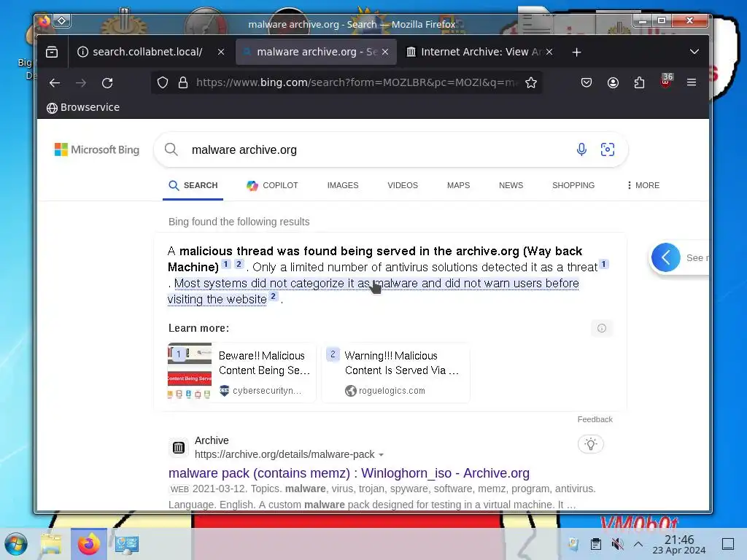Image resolution: width=747 pixels, height=560 pixels.
Task: Open the Save to Pocket icon
Action: [587, 83]
